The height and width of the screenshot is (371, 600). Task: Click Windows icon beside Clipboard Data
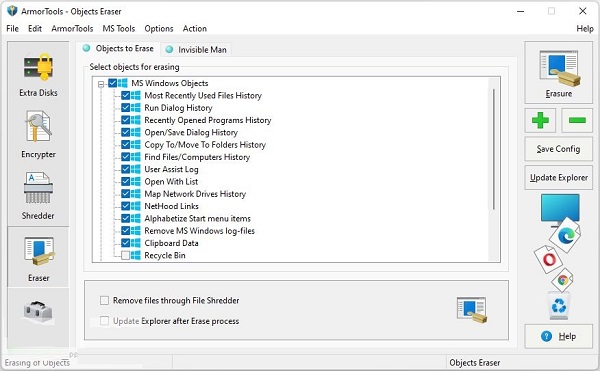point(135,243)
